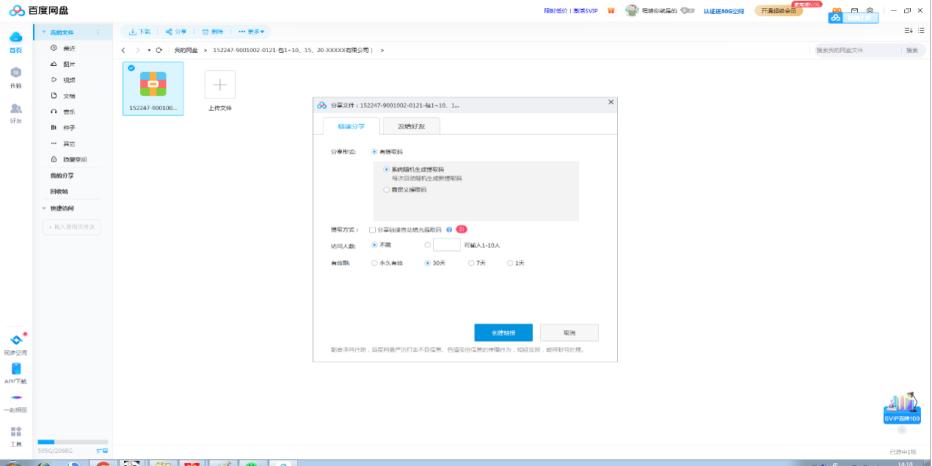Select Documents category in file tree
This screenshot has height=466, width=932.
64,96
